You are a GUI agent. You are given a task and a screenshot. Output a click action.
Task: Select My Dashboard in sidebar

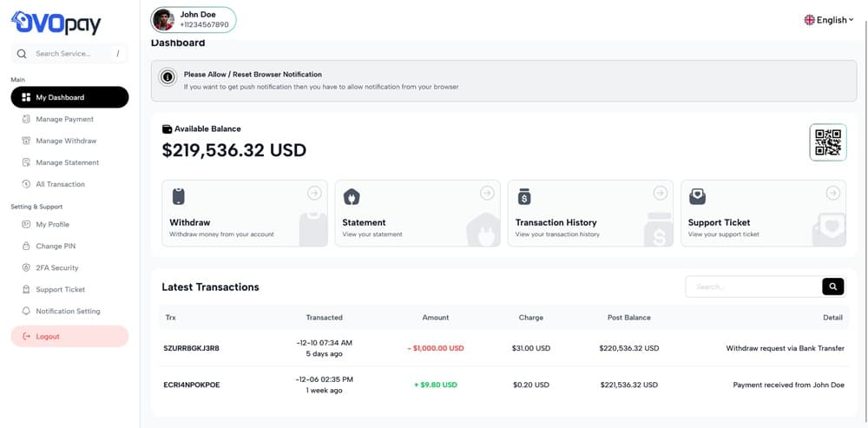click(69, 97)
